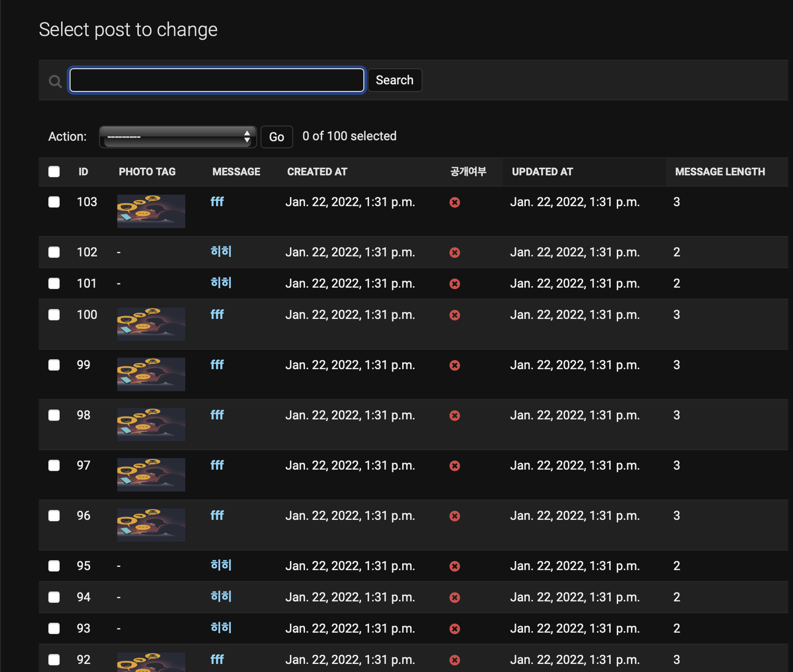
Task: Open the fff message link of post 98
Action: tap(217, 415)
